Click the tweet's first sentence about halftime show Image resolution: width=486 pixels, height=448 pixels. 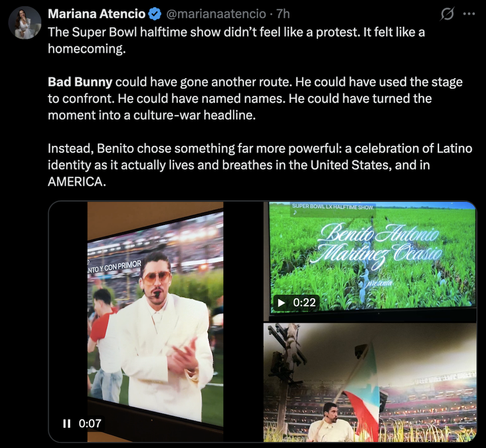[x=236, y=32]
